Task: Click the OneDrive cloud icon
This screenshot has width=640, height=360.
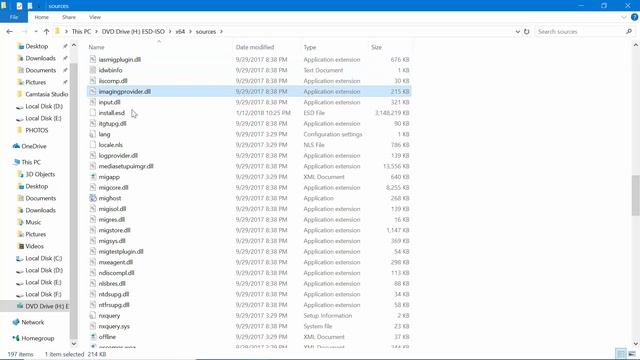Action: coord(16,146)
